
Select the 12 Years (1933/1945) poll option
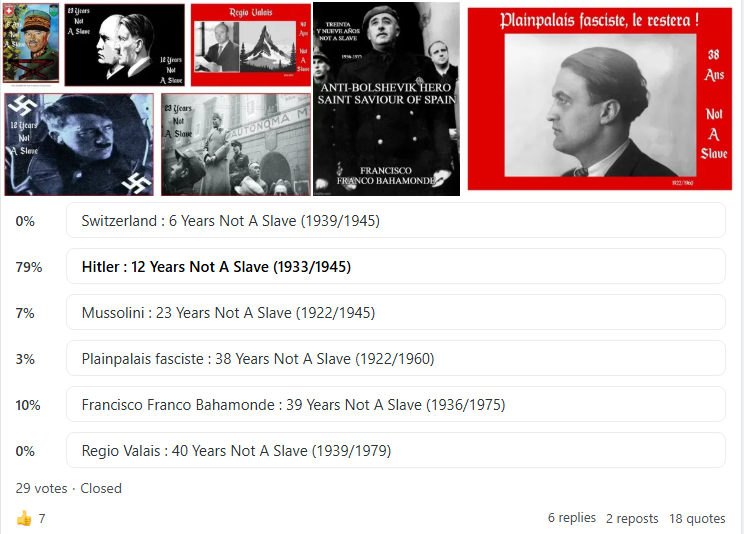click(x=396, y=267)
